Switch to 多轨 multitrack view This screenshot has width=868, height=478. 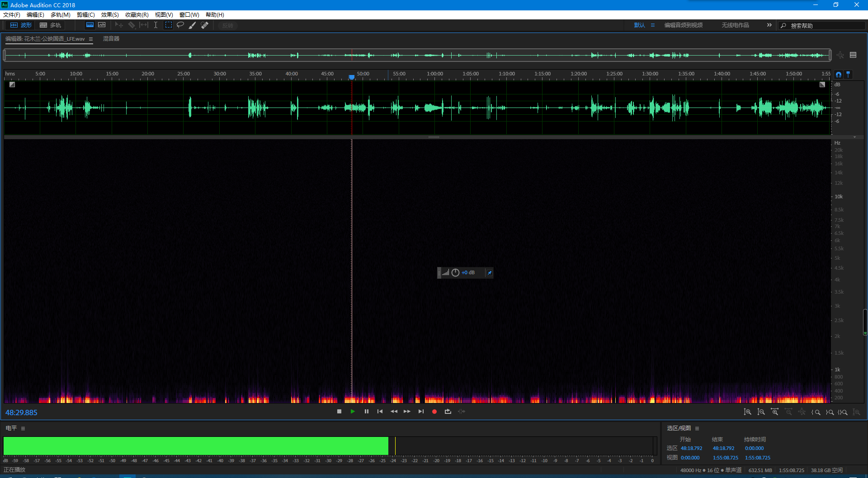(x=50, y=25)
